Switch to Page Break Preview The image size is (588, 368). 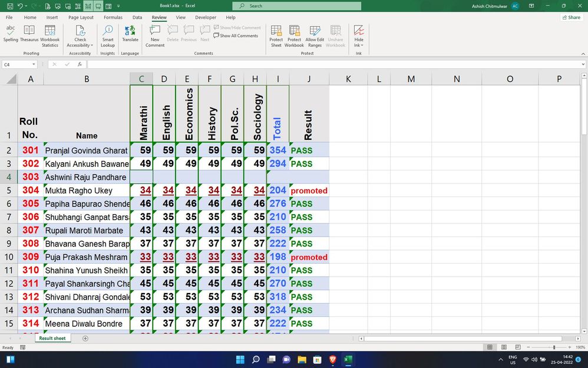point(518,347)
